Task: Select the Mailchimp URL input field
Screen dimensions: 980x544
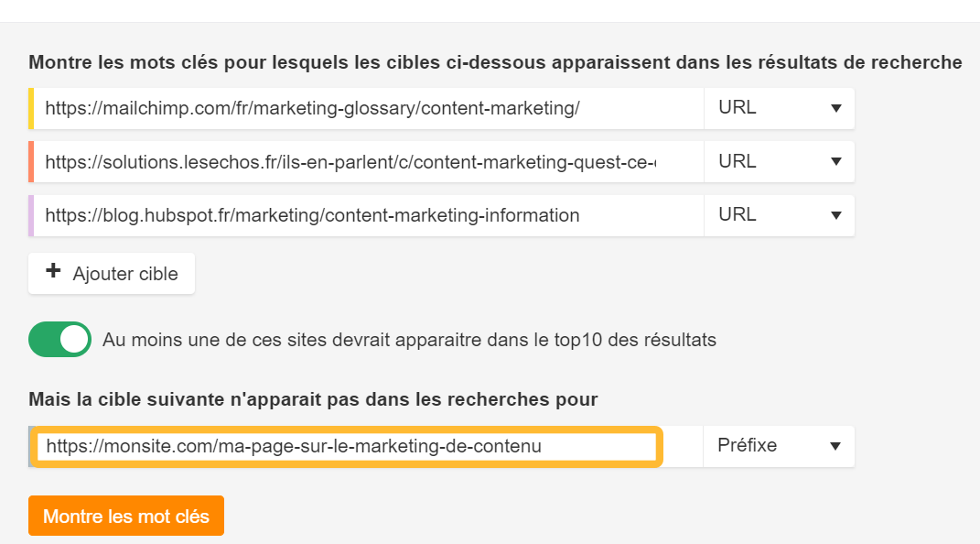Action: click(x=366, y=107)
